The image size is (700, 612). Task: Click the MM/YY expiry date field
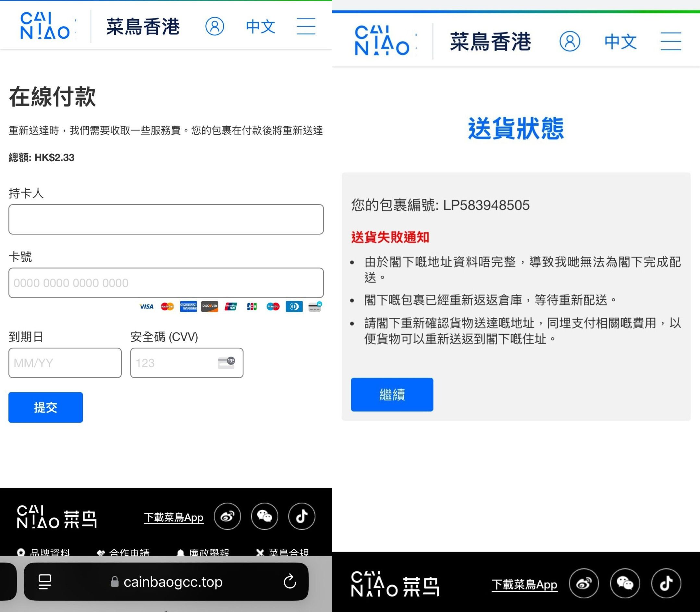[x=65, y=363]
